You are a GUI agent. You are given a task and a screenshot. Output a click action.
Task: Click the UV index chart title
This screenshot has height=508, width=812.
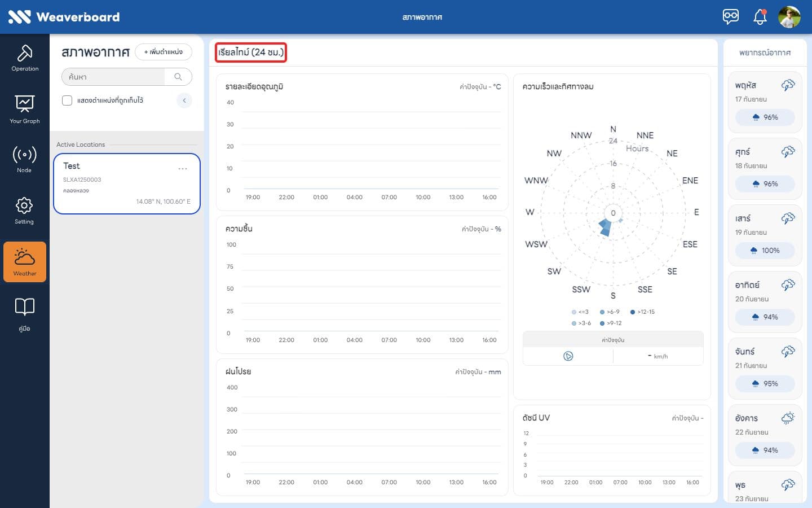click(536, 418)
